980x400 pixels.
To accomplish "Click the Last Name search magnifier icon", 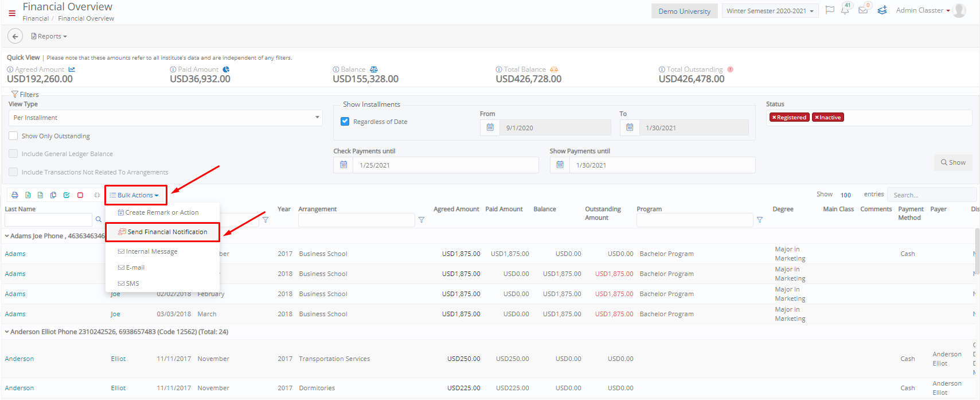I will (x=99, y=219).
